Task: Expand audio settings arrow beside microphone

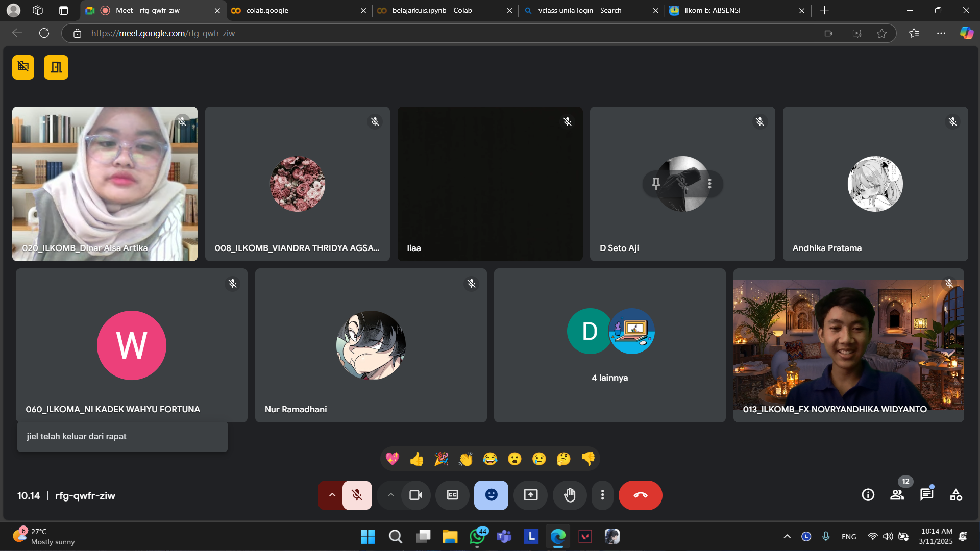Action: [x=332, y=495]
